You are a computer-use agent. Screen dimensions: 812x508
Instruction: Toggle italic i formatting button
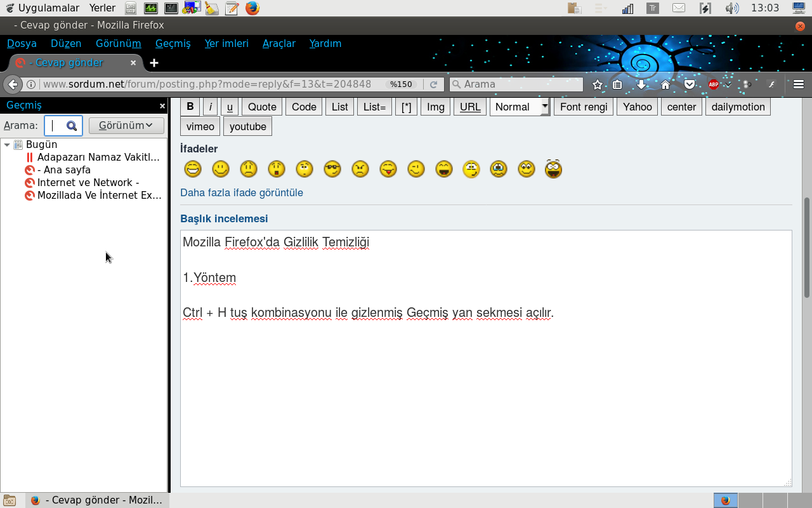(210, 107)
